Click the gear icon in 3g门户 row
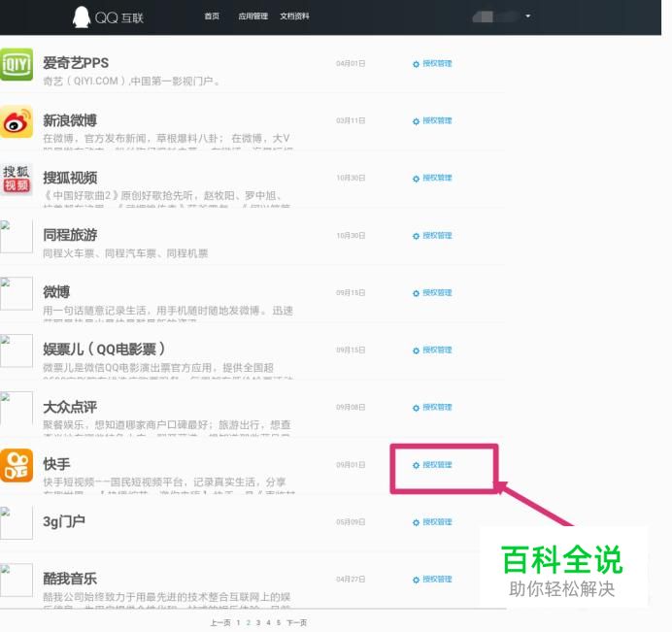The width and height of the screenshot is (672, 632). 416,522
